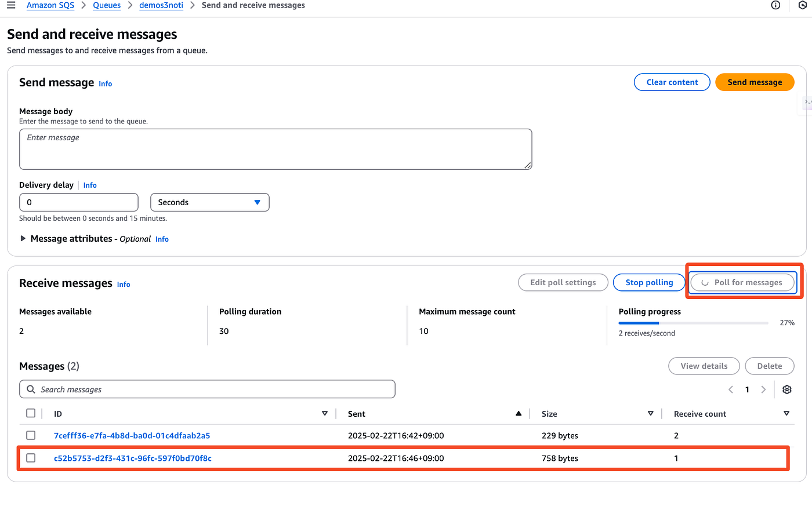
Task: Open the info panel icon in header
Action: point(775,5)
